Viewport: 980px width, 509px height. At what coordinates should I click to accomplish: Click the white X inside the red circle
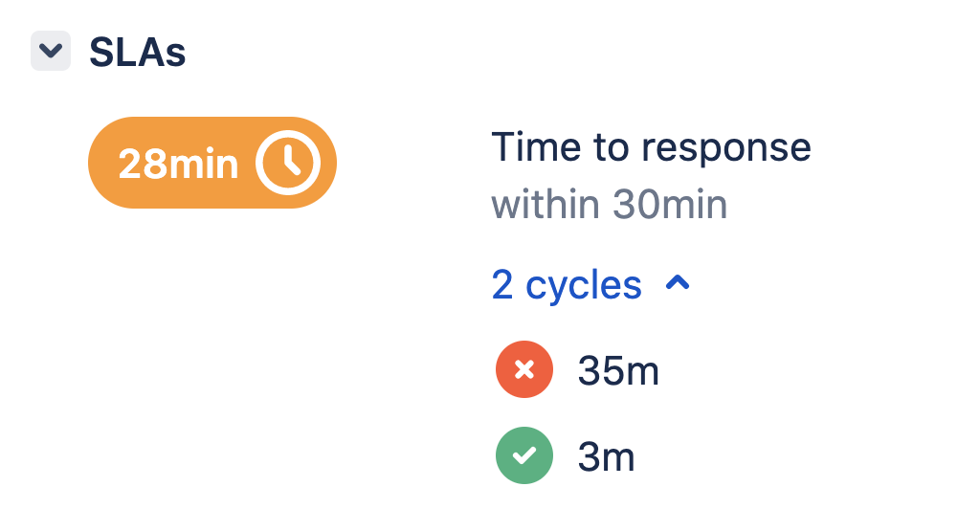[x=524, y=369]
